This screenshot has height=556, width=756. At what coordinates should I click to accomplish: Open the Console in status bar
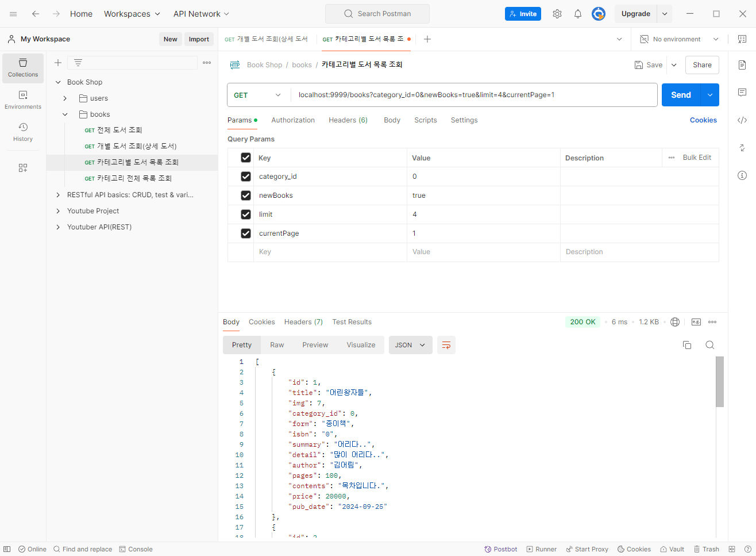point(136,549)
